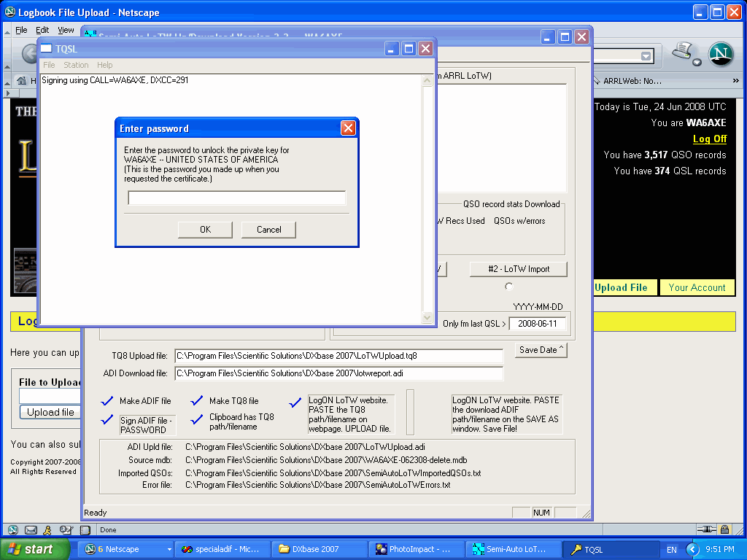The height and width of the screenshot is (560, 747).
Task: Open the Your Account tab on LoTW page
Action: tap(697, 287)
